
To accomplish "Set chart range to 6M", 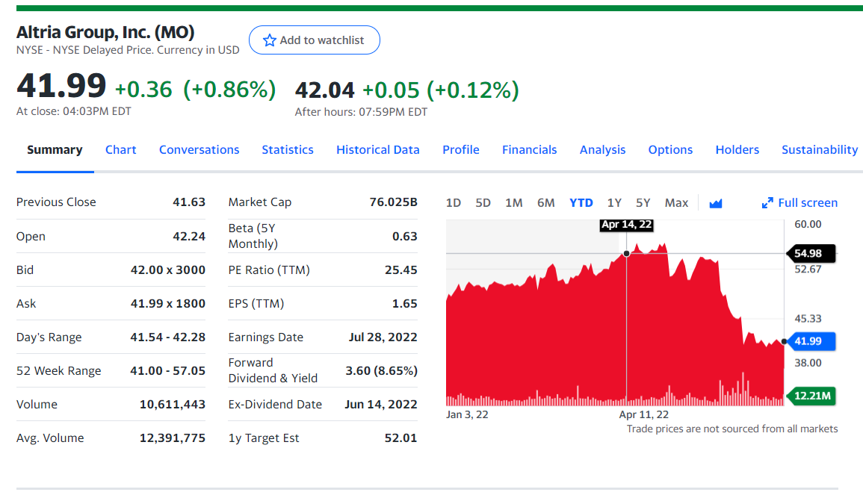I will [x=545, y=203].
